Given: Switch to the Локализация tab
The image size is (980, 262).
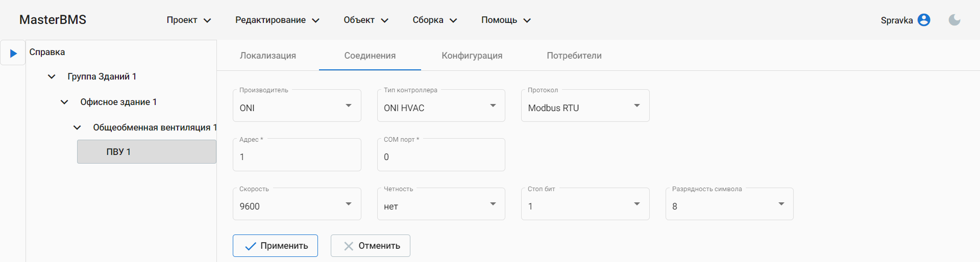Looking at the screenshot, I should point(268,56).
